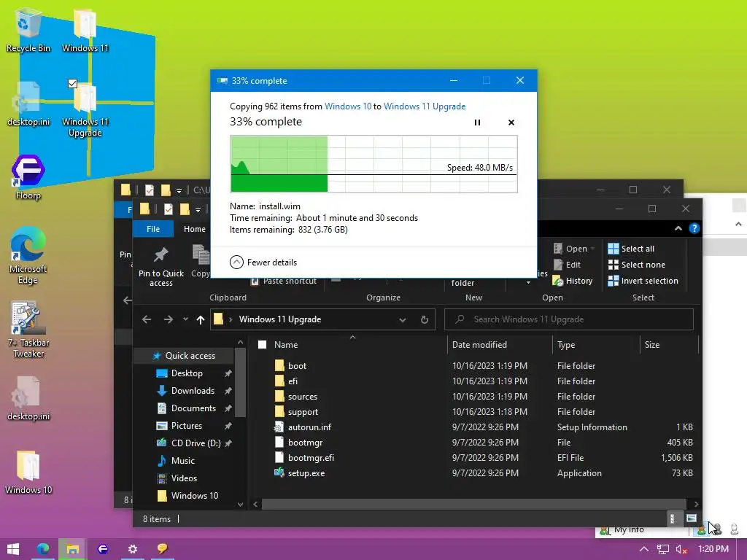This screenshot has width=747, height=560.
Task: Go back using the navigation arrow
Action: (147, 319)
